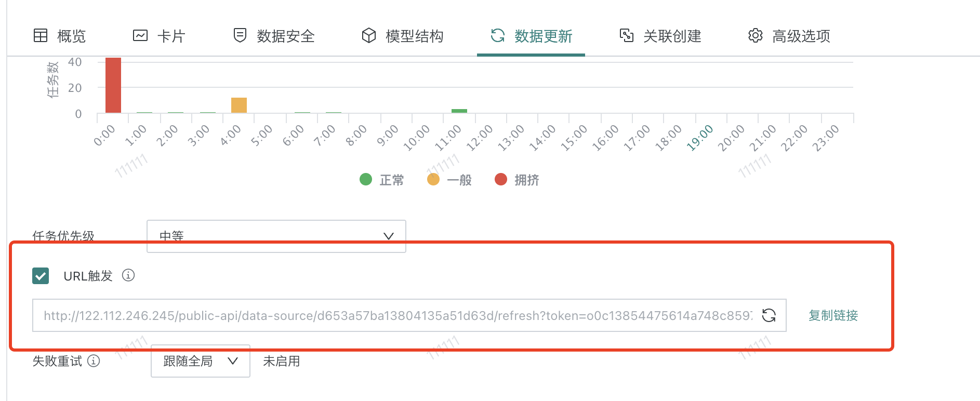
Task: Click the 复制链接 link
Action: pos(833,315)
